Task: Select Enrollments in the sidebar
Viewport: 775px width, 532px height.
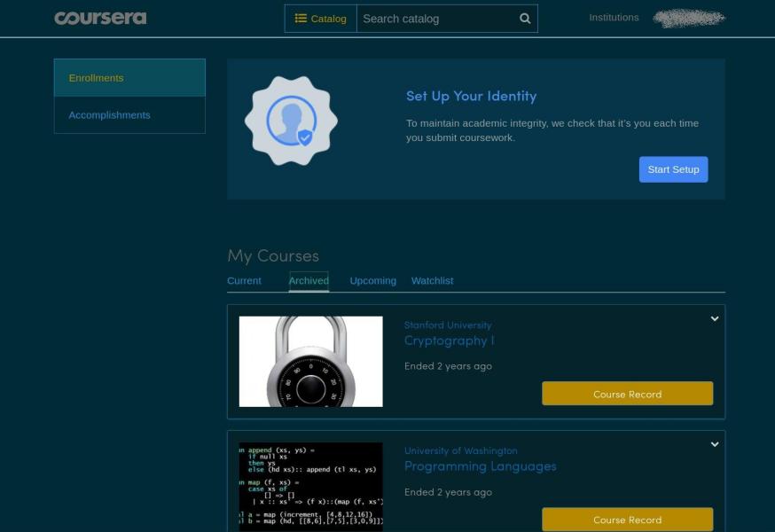Action: pyautogui.click(x=97, y=77)
